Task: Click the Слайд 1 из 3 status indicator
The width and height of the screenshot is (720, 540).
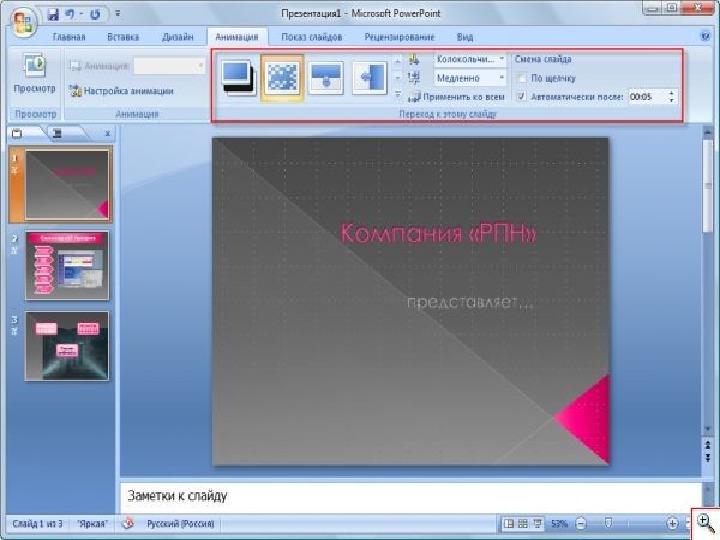Action: [x=37, y=523]
